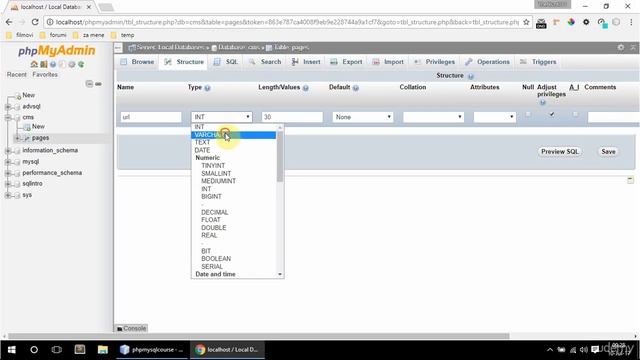Click the colorful extension icon in Chrome toolbar

pos(571,22)
